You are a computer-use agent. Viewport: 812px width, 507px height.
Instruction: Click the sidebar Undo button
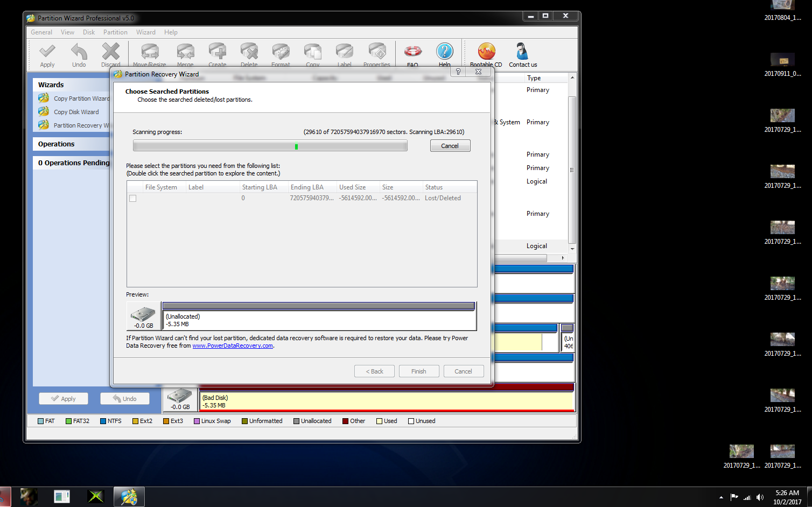tap(125, 399)
